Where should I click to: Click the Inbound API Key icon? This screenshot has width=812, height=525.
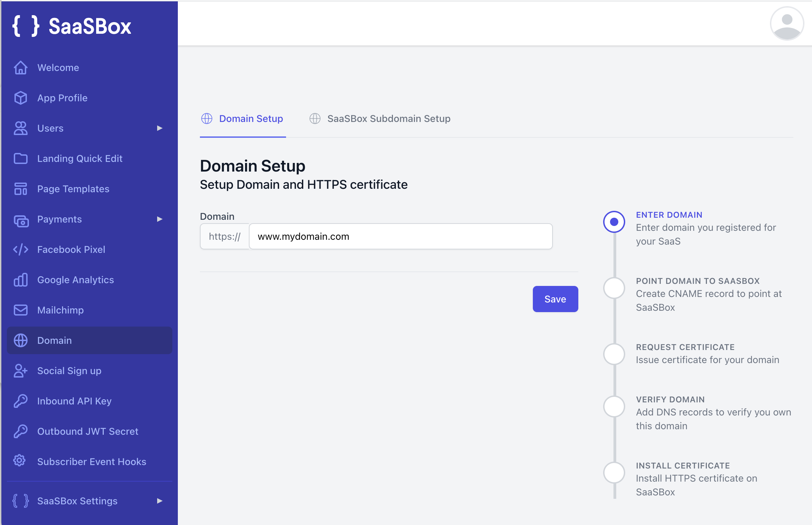[x=21, y=401]
